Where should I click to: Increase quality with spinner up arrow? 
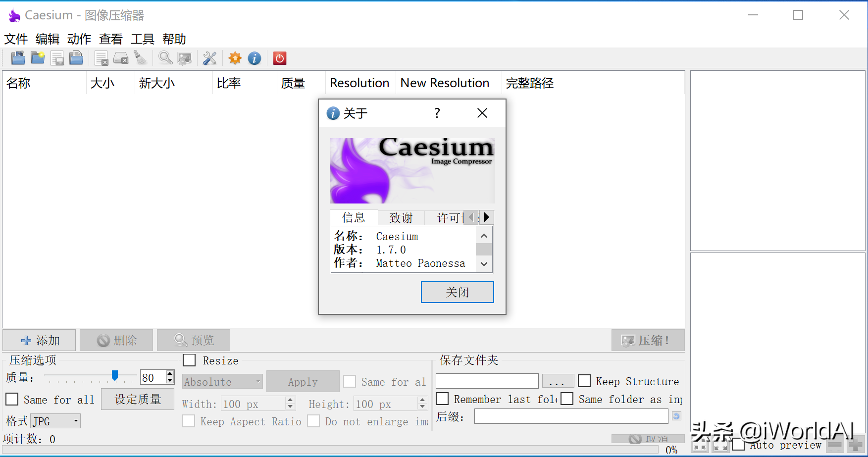[x=170, y=374]
